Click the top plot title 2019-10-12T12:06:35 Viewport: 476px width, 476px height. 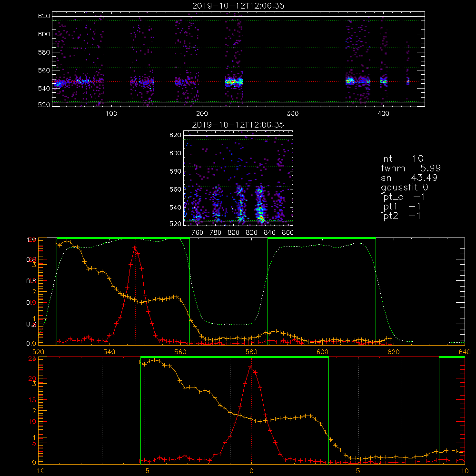pyautogui.click(x=238, y=6)
